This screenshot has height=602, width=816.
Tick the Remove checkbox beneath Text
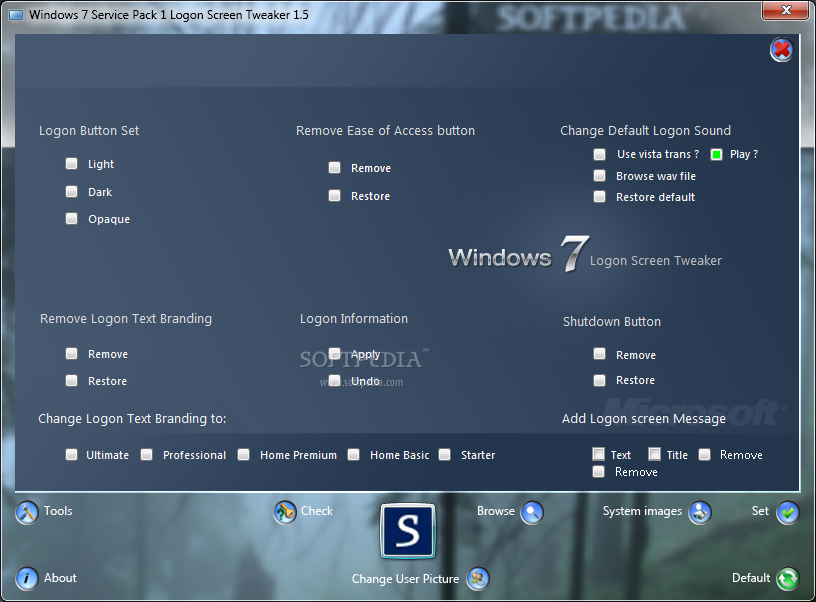[x=598, y=472]
